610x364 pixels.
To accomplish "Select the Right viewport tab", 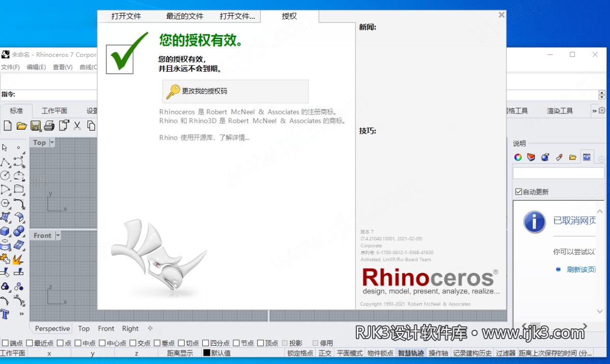I will point(130,328).
